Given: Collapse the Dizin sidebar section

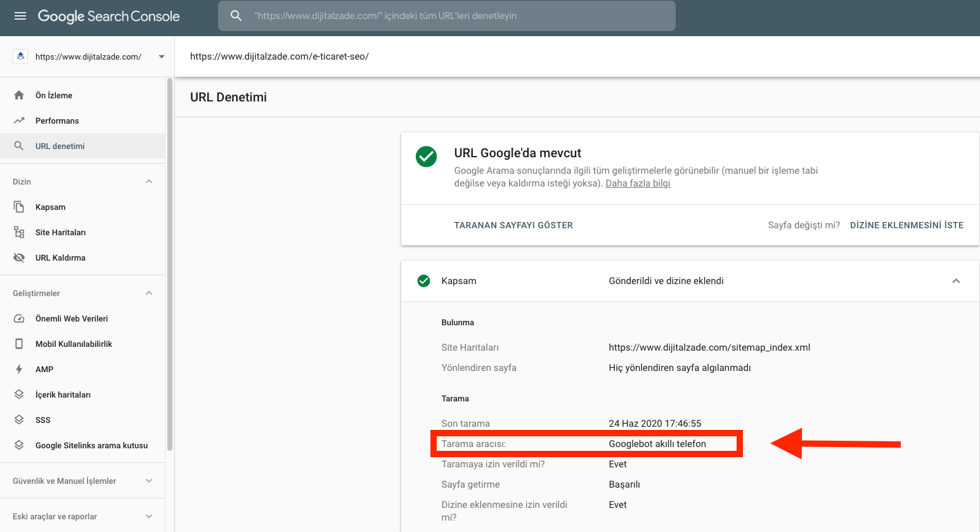Looking at the screenshot, I should [149, 181].
